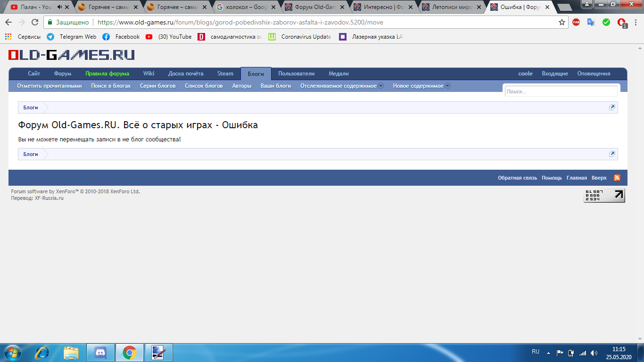Image resolution: width=644 pixels, height=362 pixels.
Task: Open the Google Translate extension icon
Action: (x=590, y=22)
